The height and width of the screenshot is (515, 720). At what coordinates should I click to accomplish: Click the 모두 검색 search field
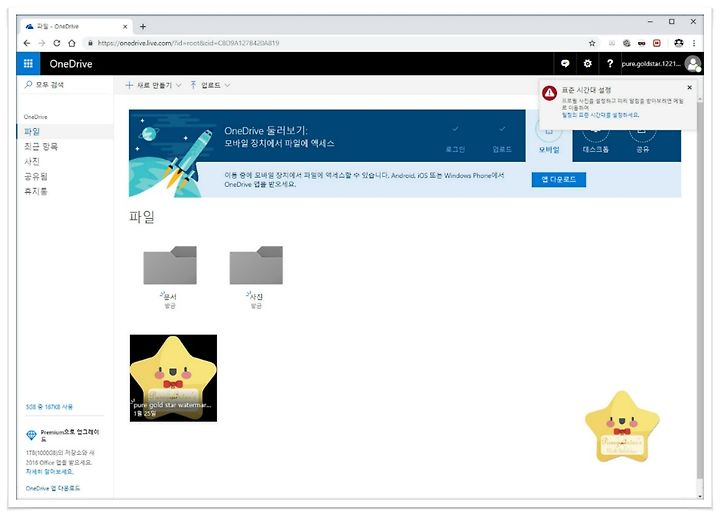[64, 84]
